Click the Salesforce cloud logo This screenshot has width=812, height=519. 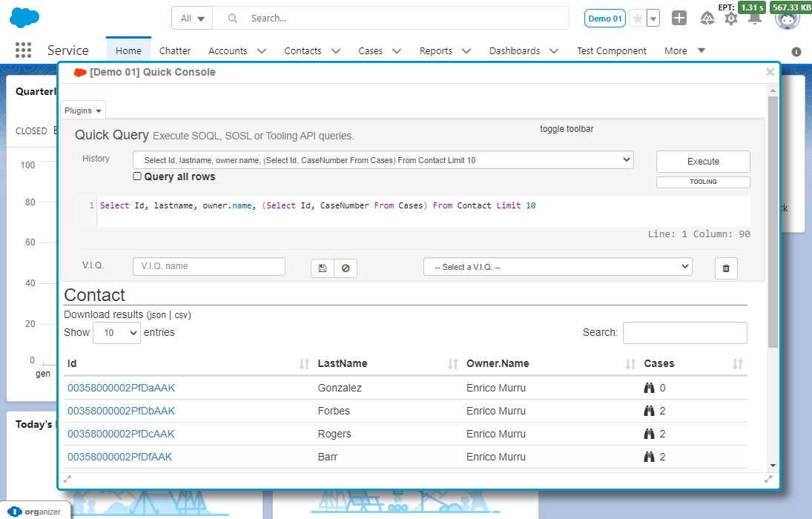pos(24,18)
